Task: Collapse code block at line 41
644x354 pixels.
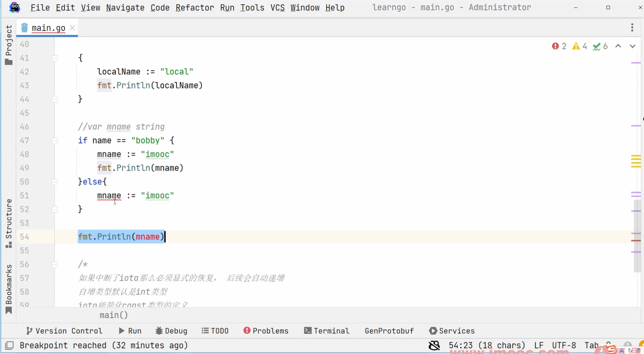Action: pos(55,58)
